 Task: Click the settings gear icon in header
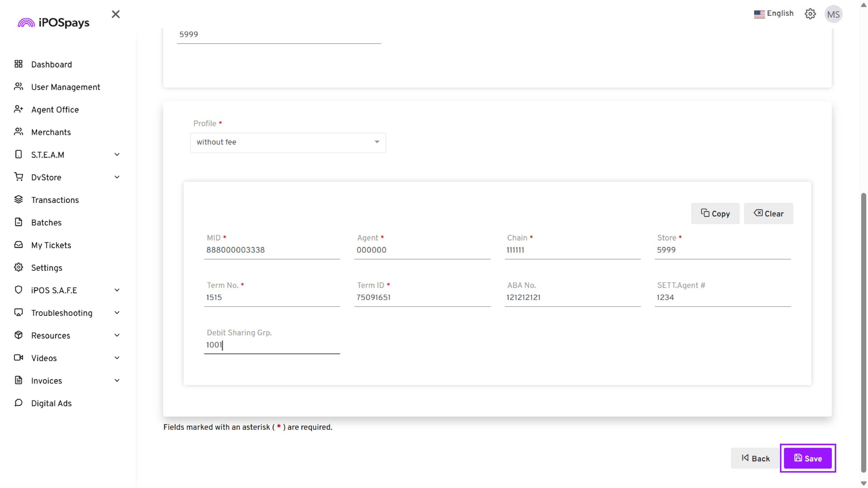coord(810,14)
